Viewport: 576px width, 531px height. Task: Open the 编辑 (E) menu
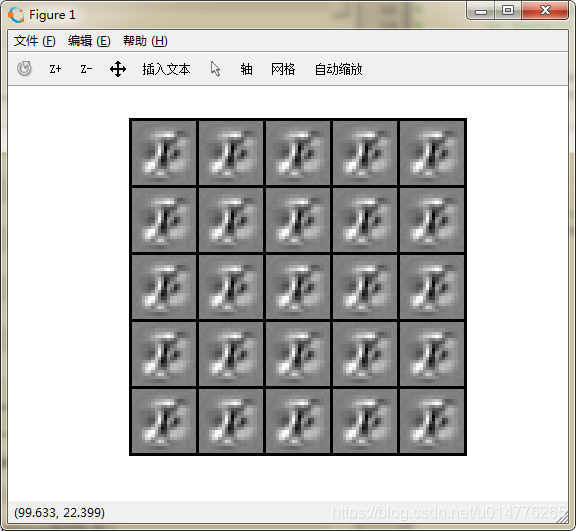[x=89, y=41]
